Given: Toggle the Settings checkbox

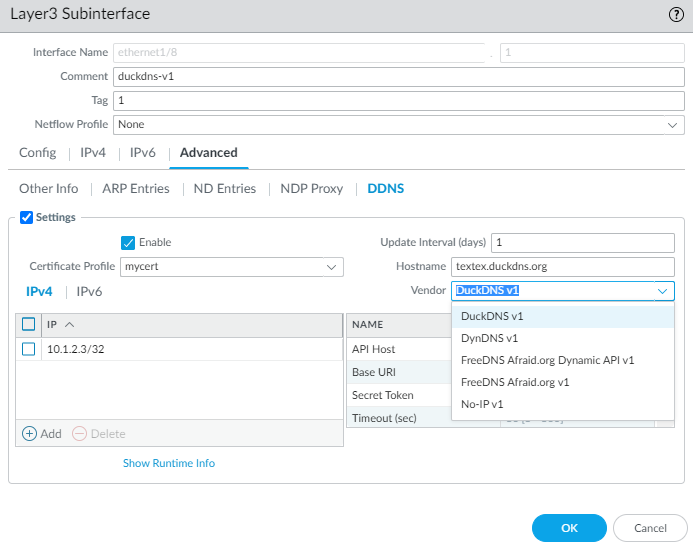Looking at the screenshot, I should pos(27,217).
